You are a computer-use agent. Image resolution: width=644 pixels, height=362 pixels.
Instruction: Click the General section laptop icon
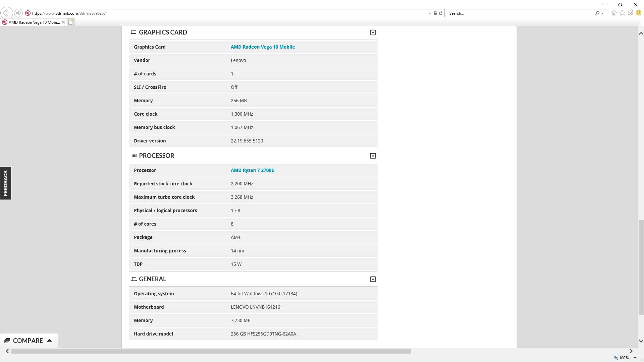tap(134, 279)
